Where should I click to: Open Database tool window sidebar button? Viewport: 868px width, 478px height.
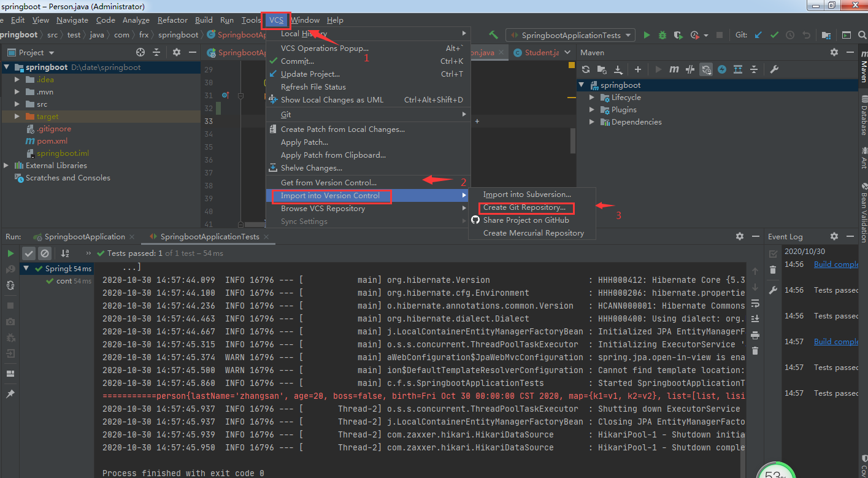[863, 115]
